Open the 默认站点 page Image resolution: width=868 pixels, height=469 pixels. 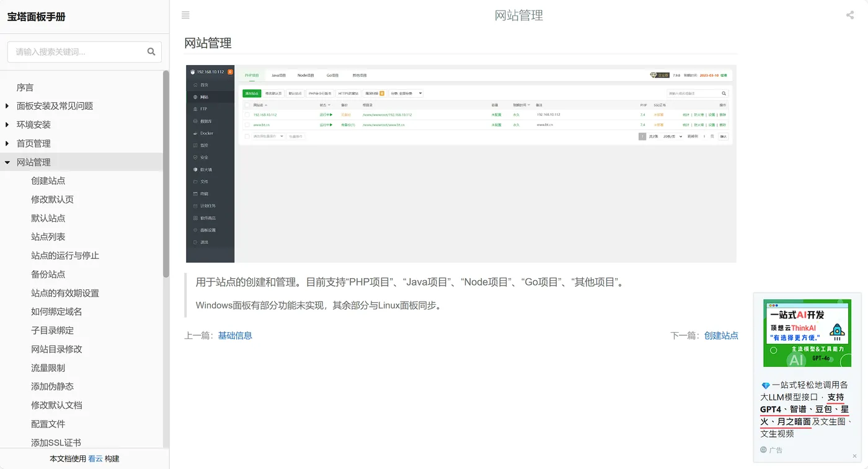[x=48, y=218]
